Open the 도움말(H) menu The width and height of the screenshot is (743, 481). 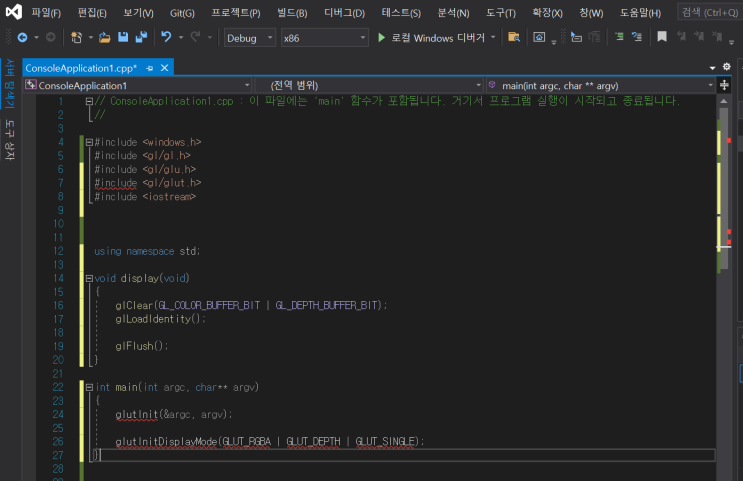click(640, 13)
